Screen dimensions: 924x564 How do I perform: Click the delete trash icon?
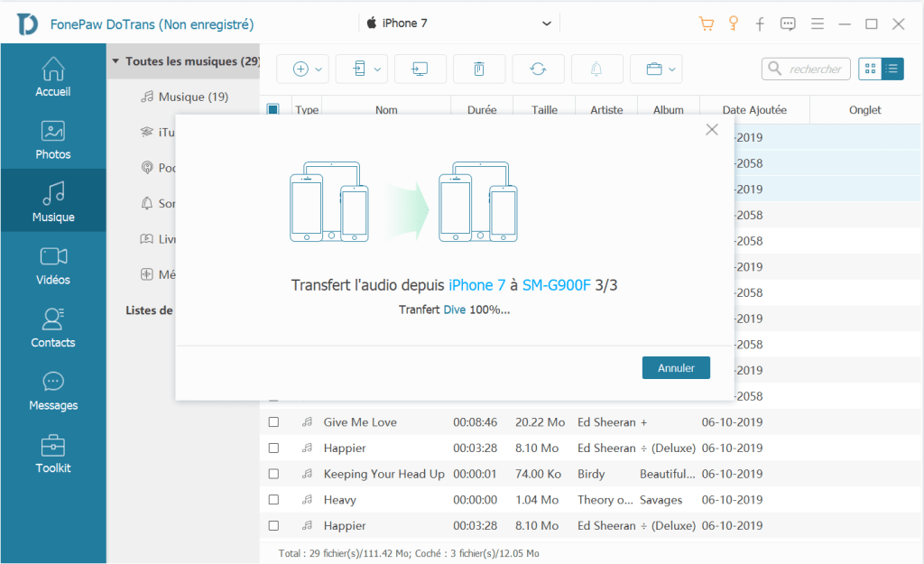(479, 69)
